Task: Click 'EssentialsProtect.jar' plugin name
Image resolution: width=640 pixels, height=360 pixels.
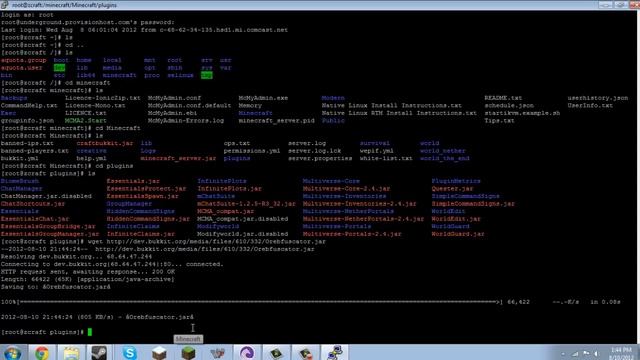Action: [146, 189]
